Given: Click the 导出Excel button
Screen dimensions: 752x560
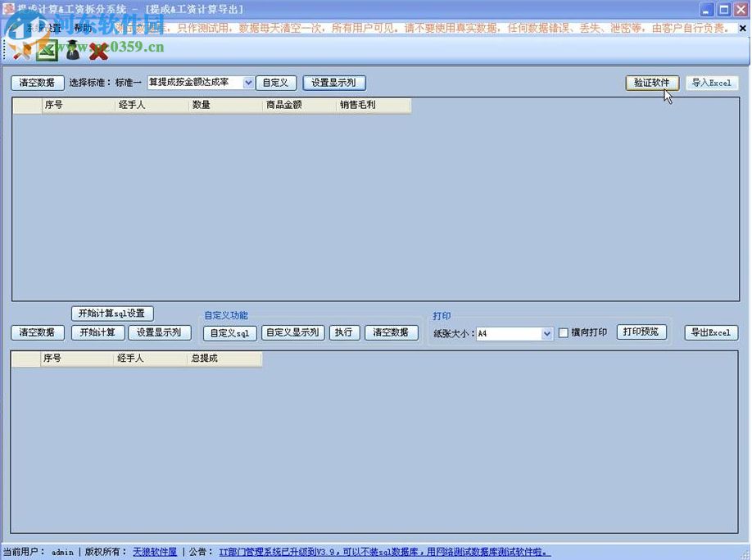Looking at the screenshot, I should 711,332.
